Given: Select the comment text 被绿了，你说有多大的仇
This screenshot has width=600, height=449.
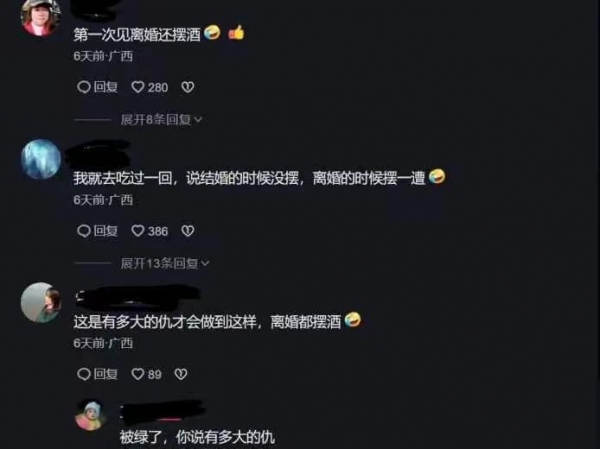Looking at the screenshot, I should (x=197, y=437).
